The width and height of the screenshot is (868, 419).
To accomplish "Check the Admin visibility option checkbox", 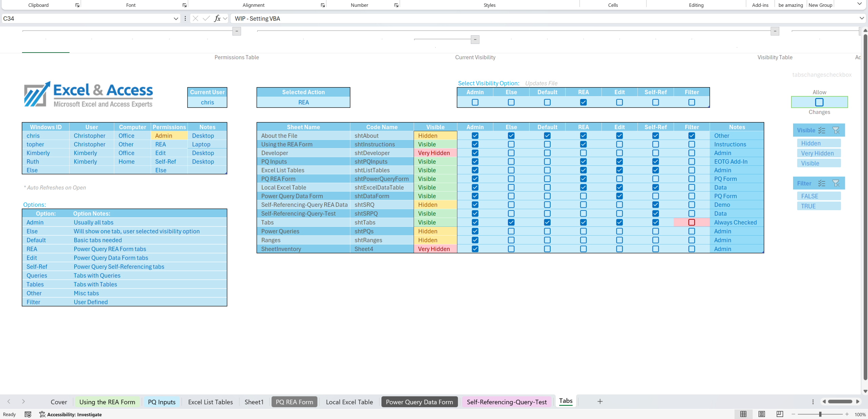I will (x=475, y=102).
